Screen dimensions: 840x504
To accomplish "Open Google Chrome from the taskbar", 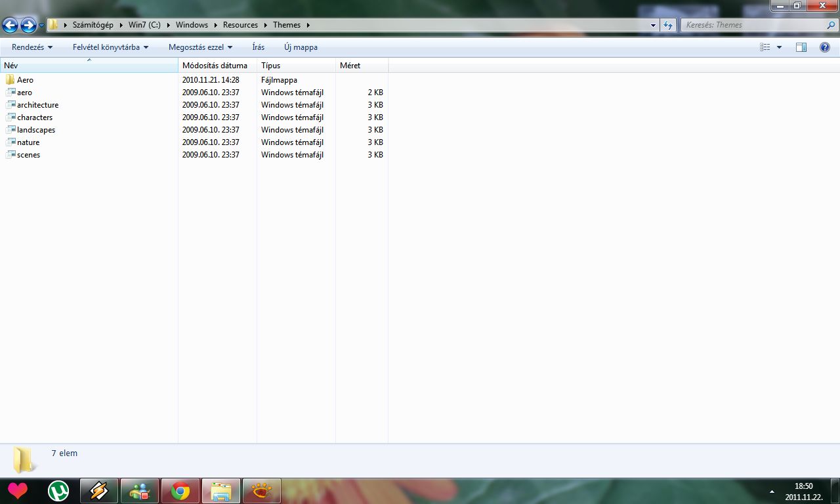I will [x=180, y=491].
